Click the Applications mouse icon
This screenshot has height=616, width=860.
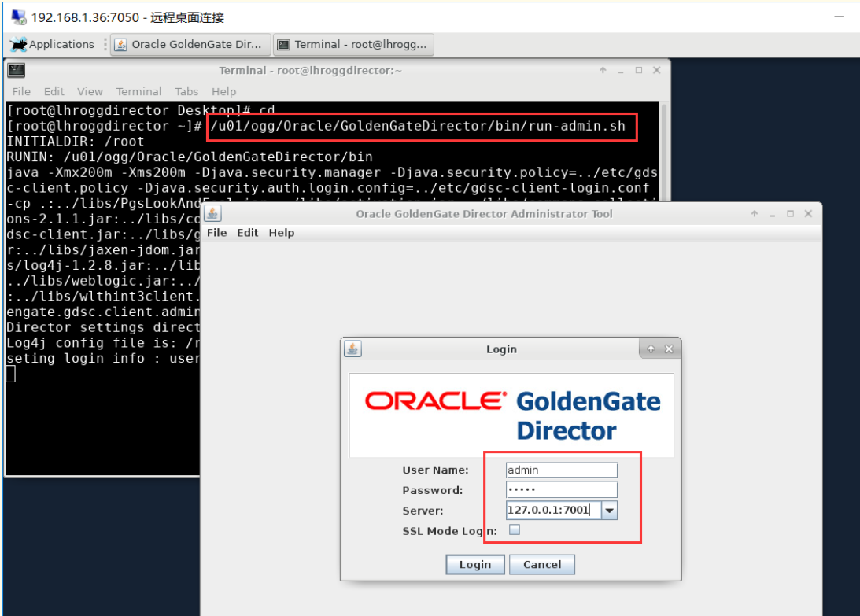coord(19,44)
